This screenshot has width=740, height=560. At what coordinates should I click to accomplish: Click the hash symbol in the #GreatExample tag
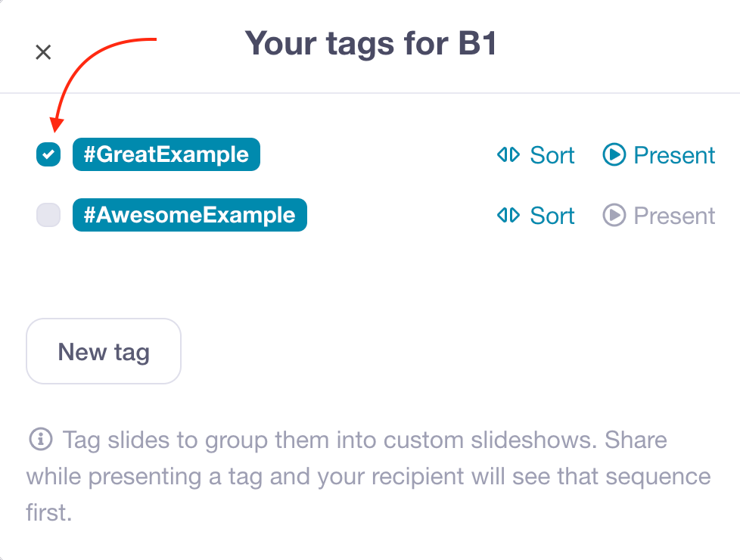click(89, 155)
